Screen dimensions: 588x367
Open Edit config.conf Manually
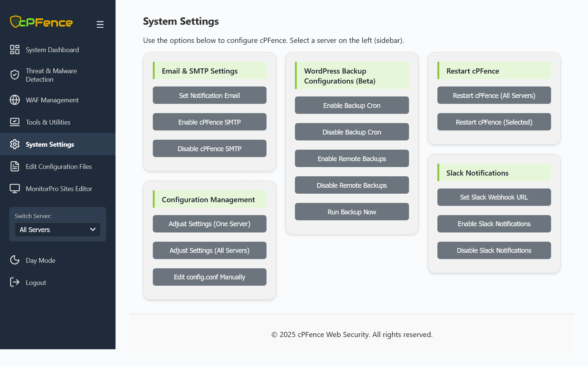210,277
